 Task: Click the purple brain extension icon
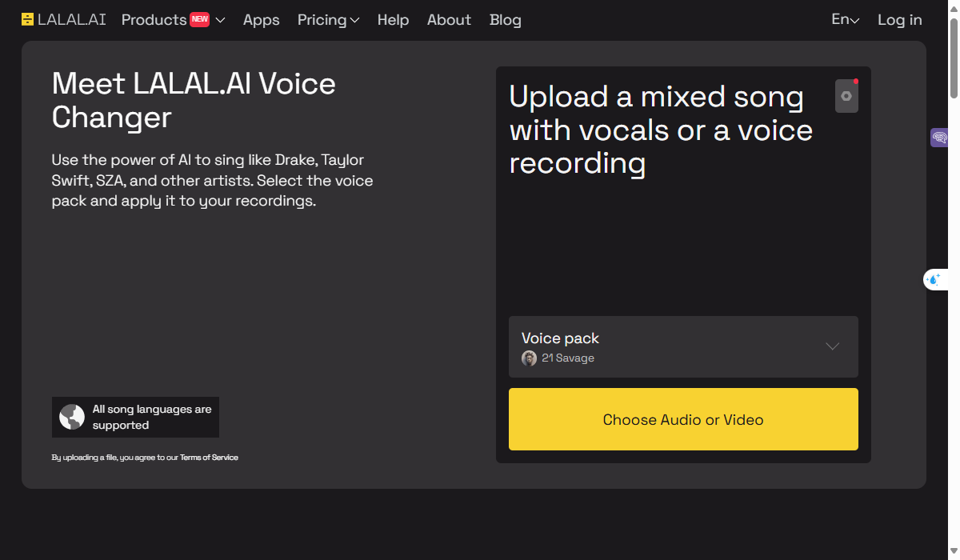(939, 138)
